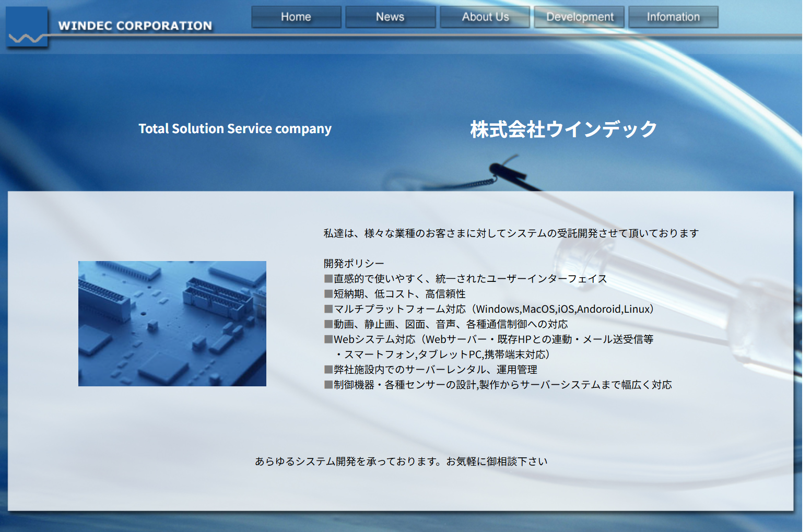Click the Windec blue square logo icon
Image resolution: width=811 pixels, height=532 pixels.
tap(27, 27)
